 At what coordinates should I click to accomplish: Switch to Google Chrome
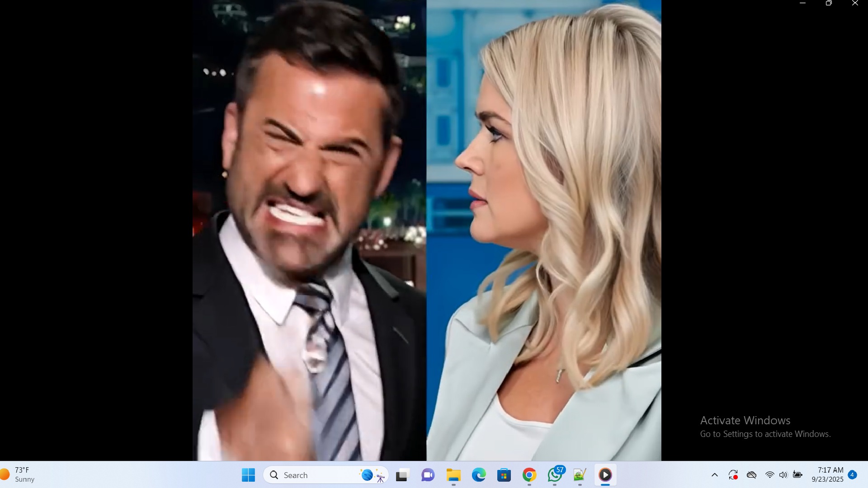tap(529, 475)
